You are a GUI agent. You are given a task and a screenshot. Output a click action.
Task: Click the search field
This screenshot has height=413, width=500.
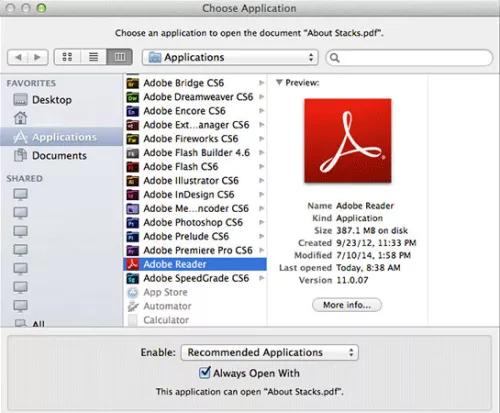point(409,58)
